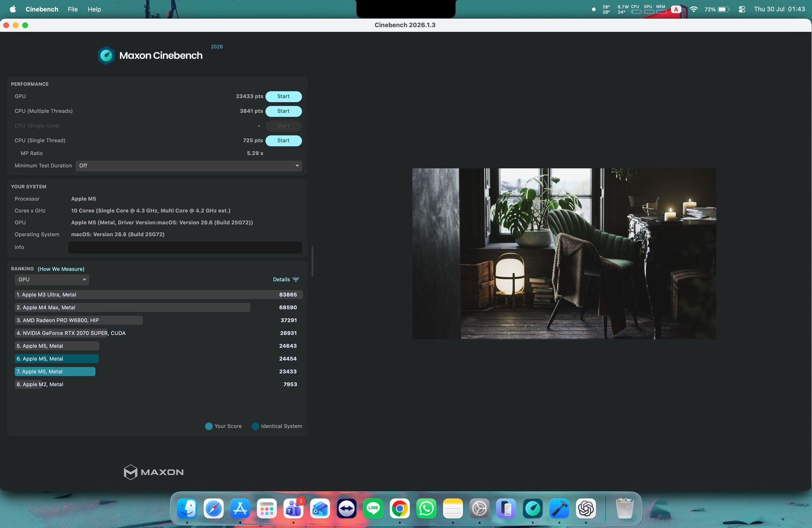Start the CPU (Single Thread) benchmark
Screen dimensions: 812x528
(283, 140)
